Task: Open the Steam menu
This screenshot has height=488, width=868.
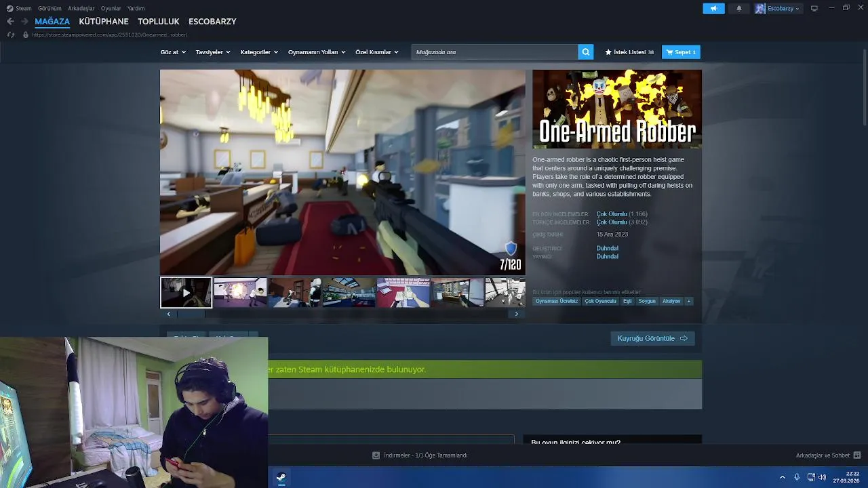Action: [x=24, y=8]
